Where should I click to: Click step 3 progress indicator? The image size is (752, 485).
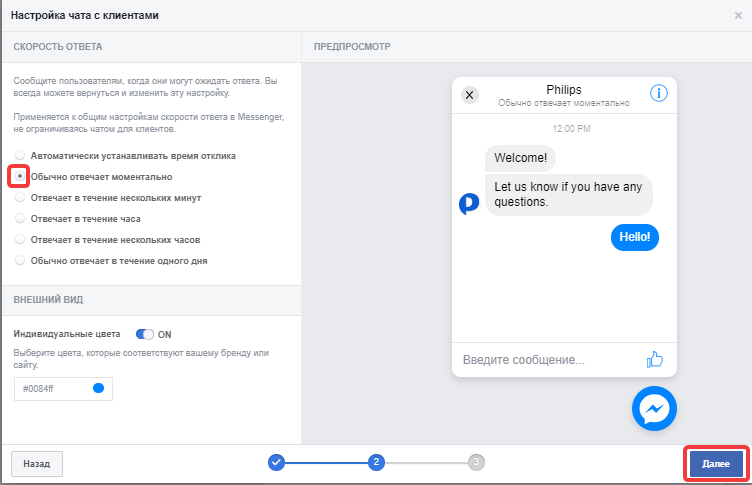[x=476, y=462]
